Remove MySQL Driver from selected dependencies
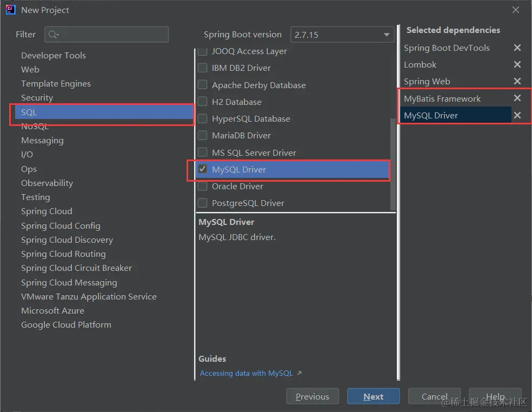532x412 pixels. coord(517,115)
